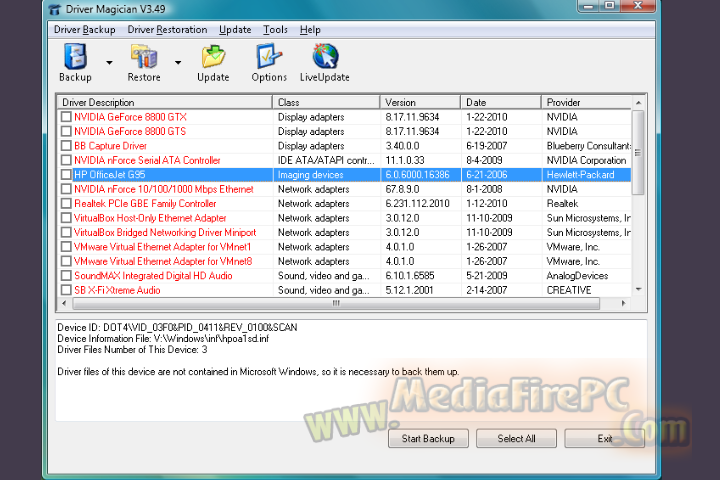
Task: Open the Help menu
Action: [x=310, y=30]
